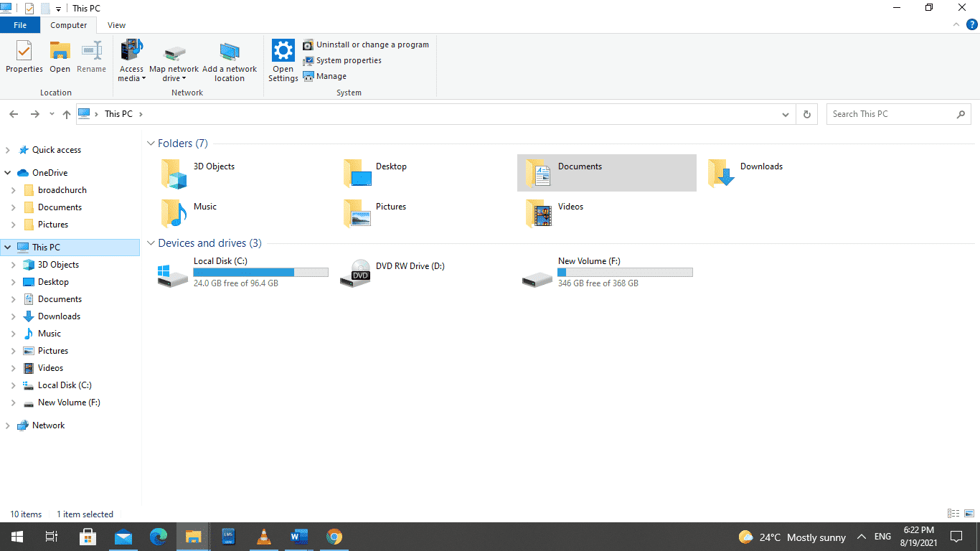Collapse the Devices and drives section

coord(151,243)
